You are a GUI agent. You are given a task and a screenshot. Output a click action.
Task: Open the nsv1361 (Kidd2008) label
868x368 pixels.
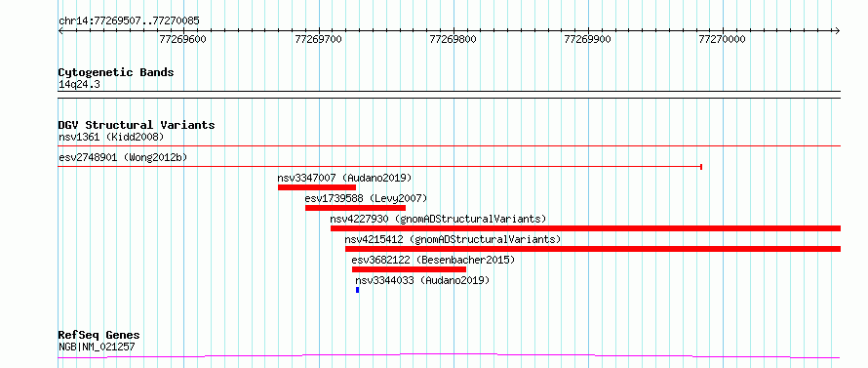[111, 137]
